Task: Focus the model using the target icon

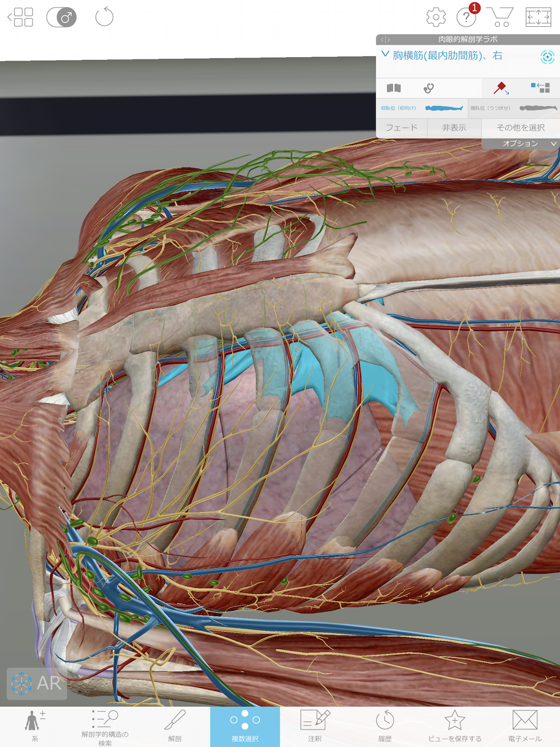Action: [547, 57]
